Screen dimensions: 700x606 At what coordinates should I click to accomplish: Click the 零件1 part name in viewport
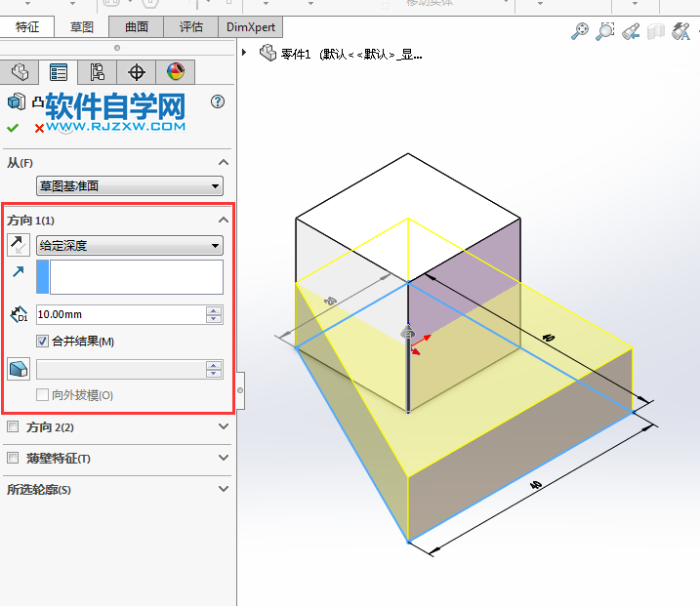click(x=296, y=54)
